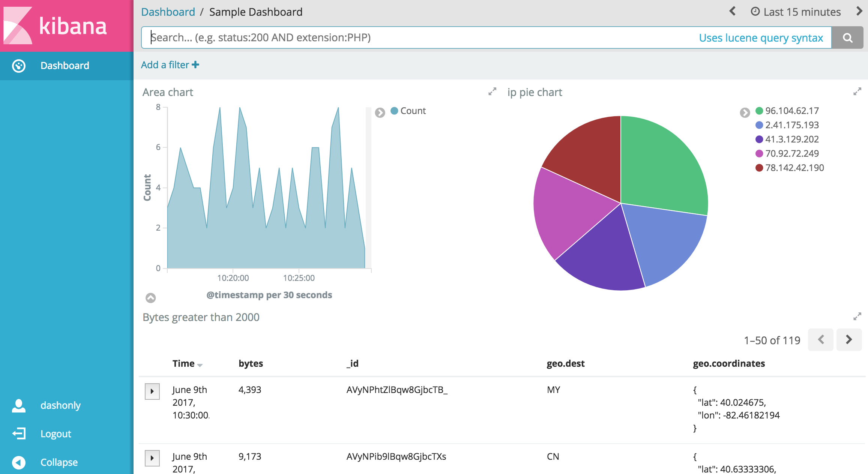This screenshot has width=868, height=474.
Task: Toggle the pie chart legend arrow
Action: 745,112
